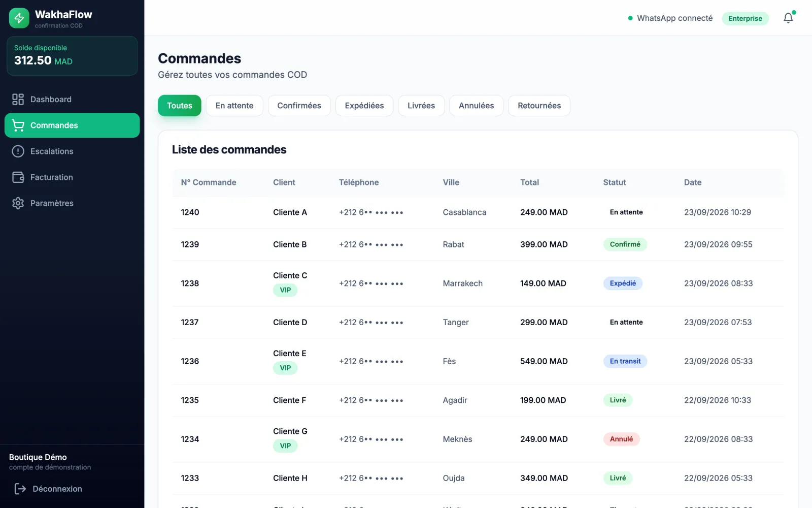Click the Paramètres gear icon

18,203
